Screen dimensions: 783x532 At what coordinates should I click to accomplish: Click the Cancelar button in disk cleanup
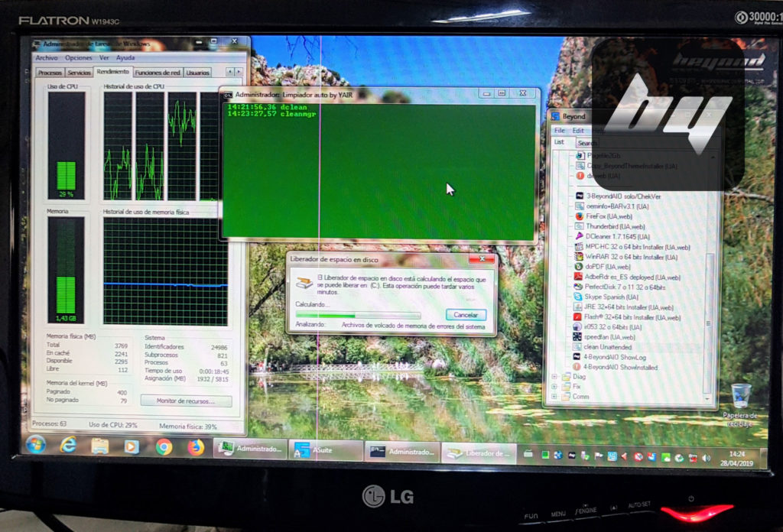[x=465, y=315]
